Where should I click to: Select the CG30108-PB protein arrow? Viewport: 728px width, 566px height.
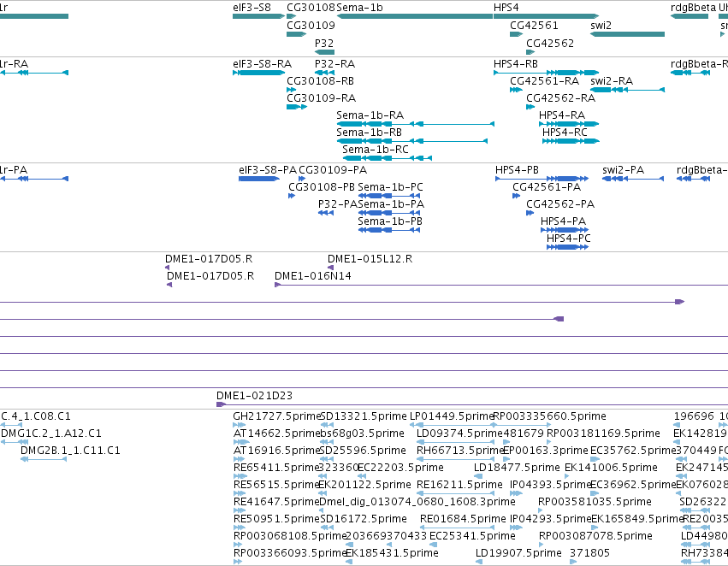point(292,196)
